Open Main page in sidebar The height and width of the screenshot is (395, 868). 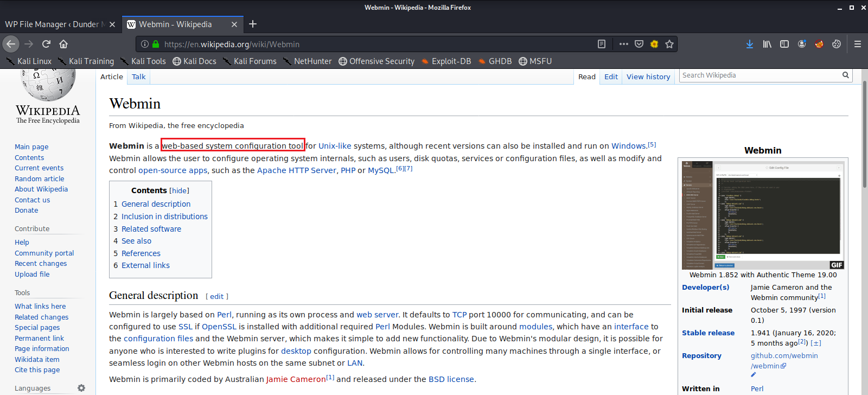click(x=31, y=146)
